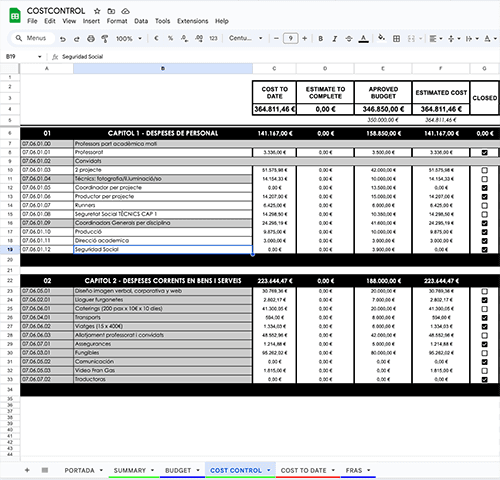Add a new sheet with plus icon
Viewport: 500px width, 480px height.
point(27,470)
